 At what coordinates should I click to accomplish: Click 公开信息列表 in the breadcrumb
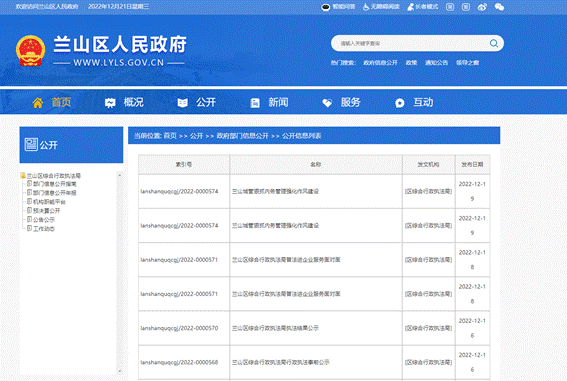[302, 136]
